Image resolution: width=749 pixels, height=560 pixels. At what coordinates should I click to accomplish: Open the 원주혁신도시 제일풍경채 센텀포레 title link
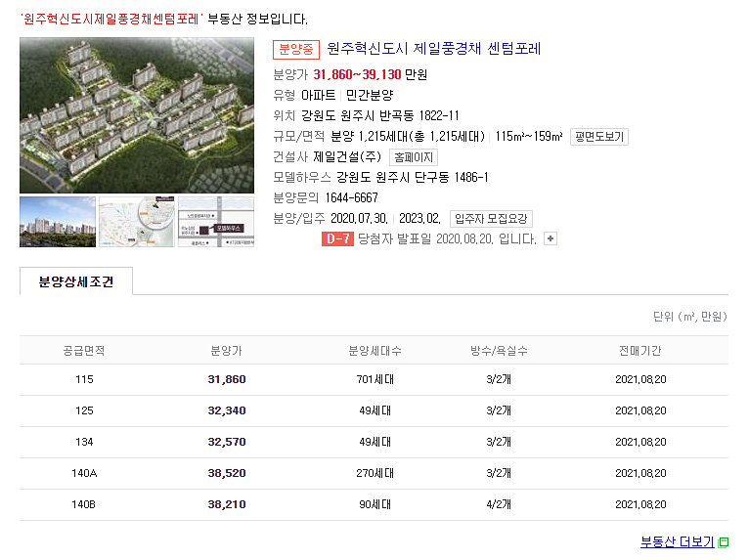point(434,49)
